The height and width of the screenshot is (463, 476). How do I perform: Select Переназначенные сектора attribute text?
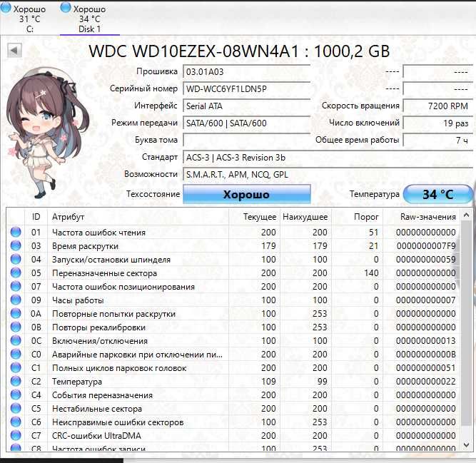[104, 273]
